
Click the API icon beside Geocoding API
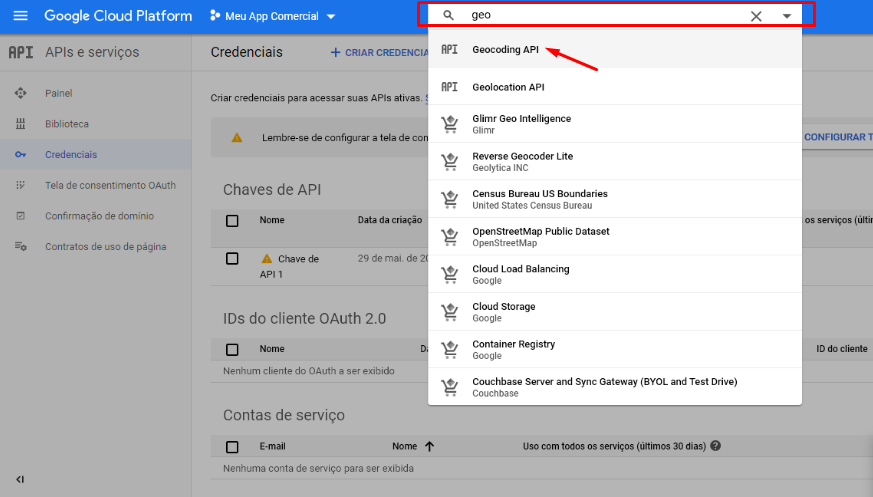tap(449, 50)
